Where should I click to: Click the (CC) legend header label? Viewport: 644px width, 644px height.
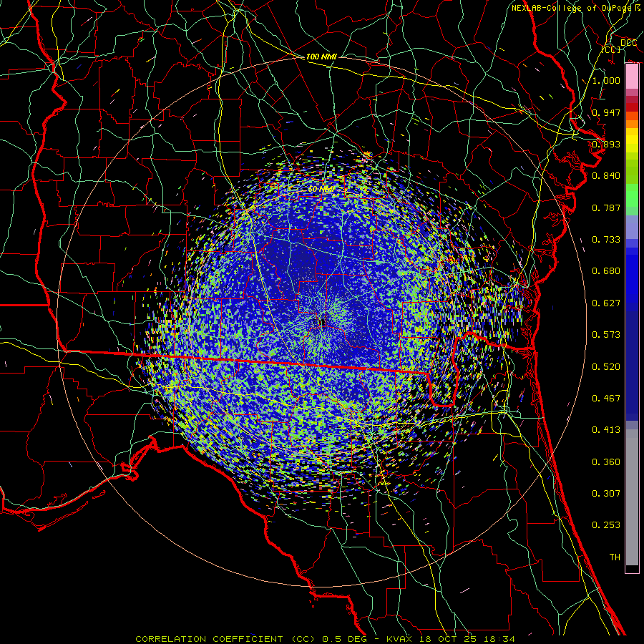(611, 49)
